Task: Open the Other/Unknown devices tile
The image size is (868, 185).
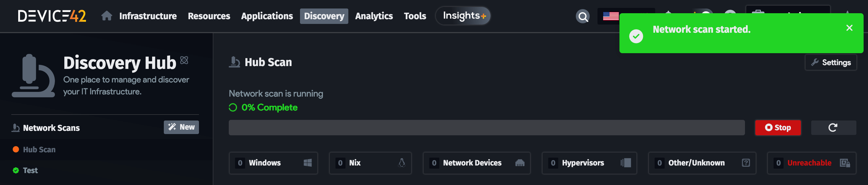Action: pyautogui.click(x=702, y=163)
